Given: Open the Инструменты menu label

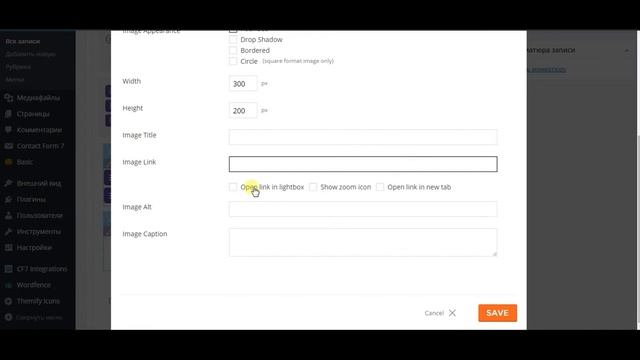Looking at the screenshot, I should 39,231.
